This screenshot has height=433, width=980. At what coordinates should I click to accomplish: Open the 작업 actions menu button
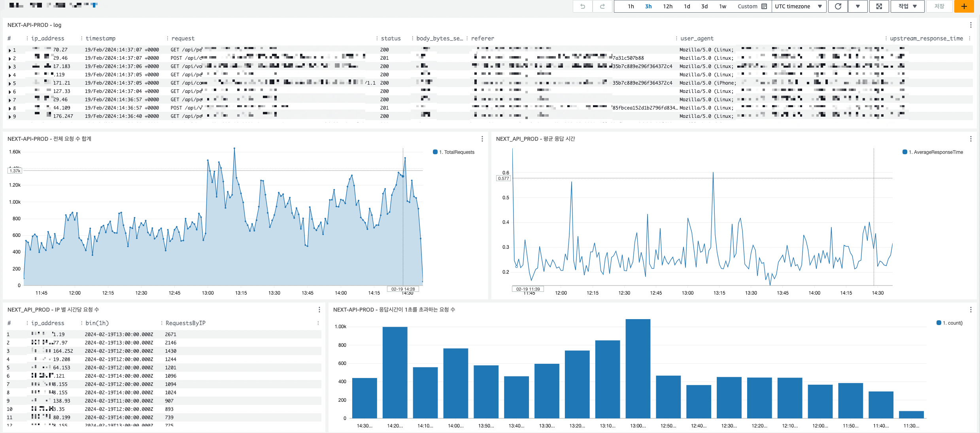click(907, 6)
